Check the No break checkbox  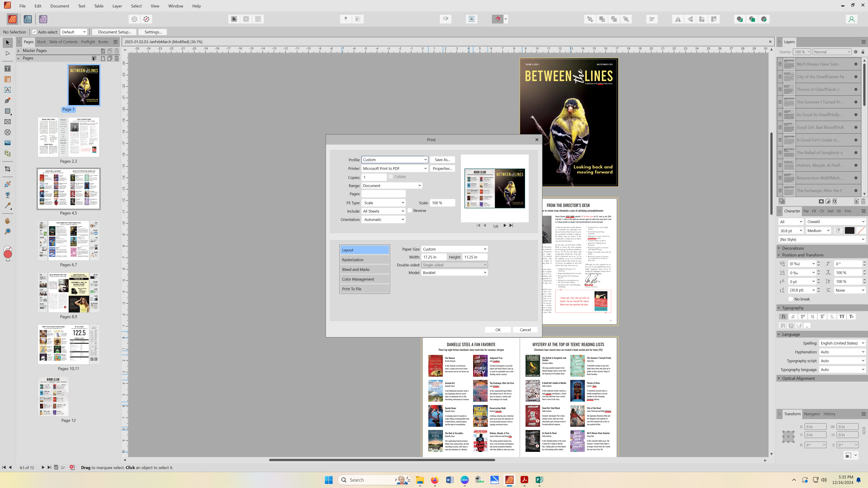click(790, 299)
